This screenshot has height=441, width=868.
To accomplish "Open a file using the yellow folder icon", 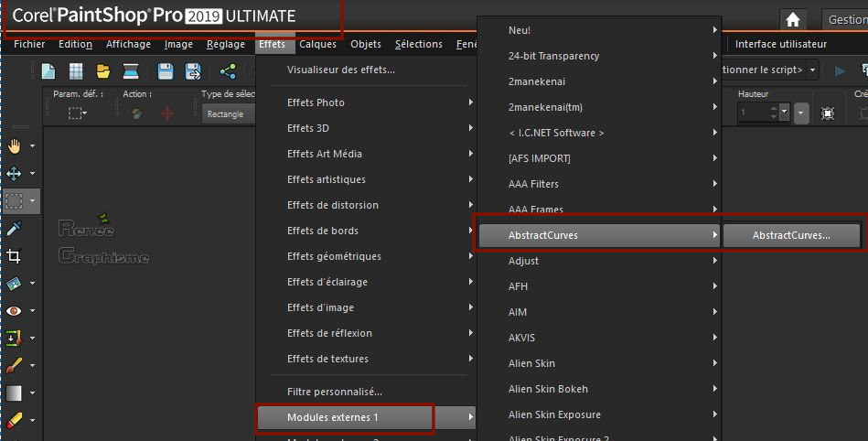I will [x=103, y=71].
